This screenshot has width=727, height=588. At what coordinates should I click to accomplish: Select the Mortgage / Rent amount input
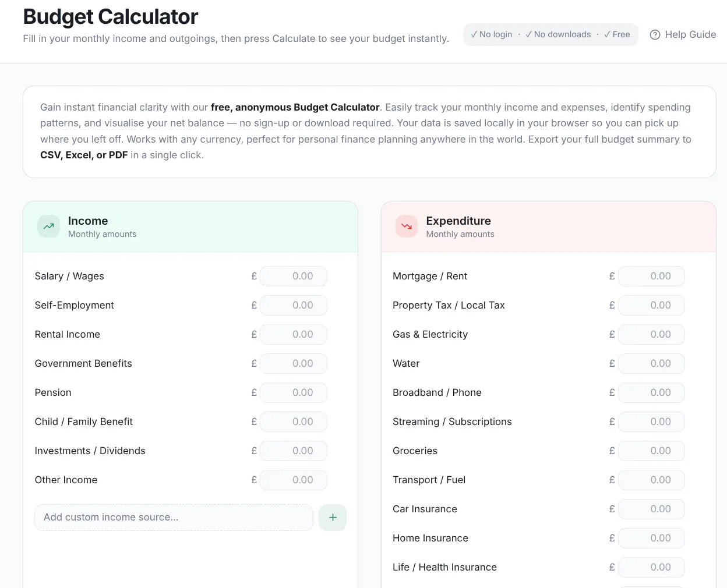coord(651,276)
